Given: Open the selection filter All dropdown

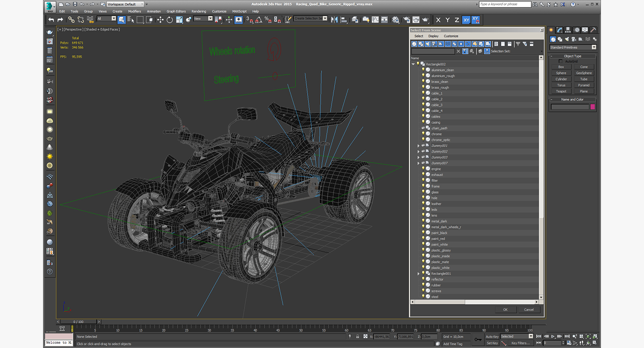Looking at the screenshot, I should (107, 19).
